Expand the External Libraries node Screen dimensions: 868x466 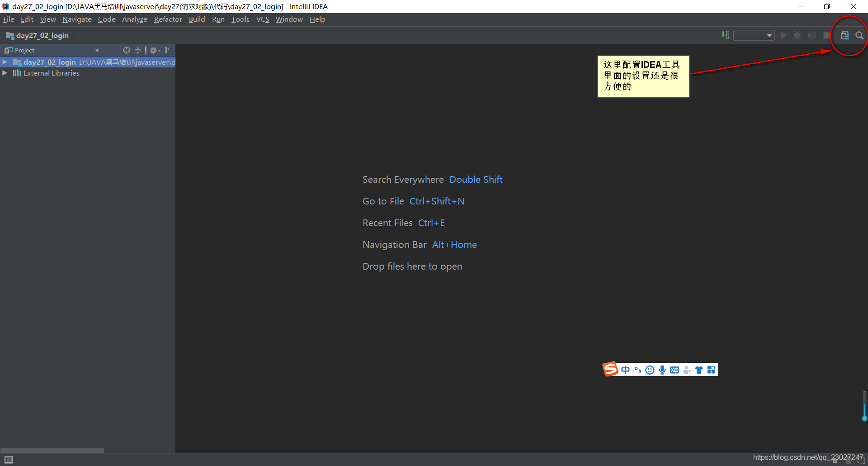pyautogui.click(x=5, y=73)
